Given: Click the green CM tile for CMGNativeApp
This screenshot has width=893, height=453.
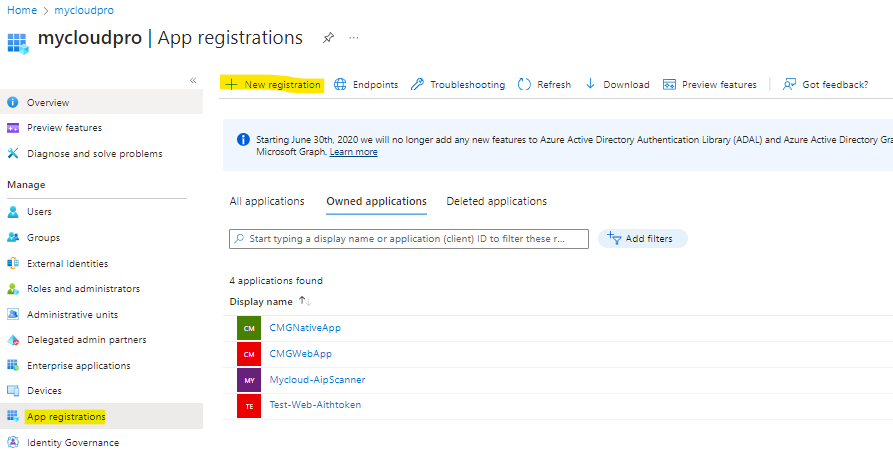Looking at the screenshot, I should click(249, 328).
